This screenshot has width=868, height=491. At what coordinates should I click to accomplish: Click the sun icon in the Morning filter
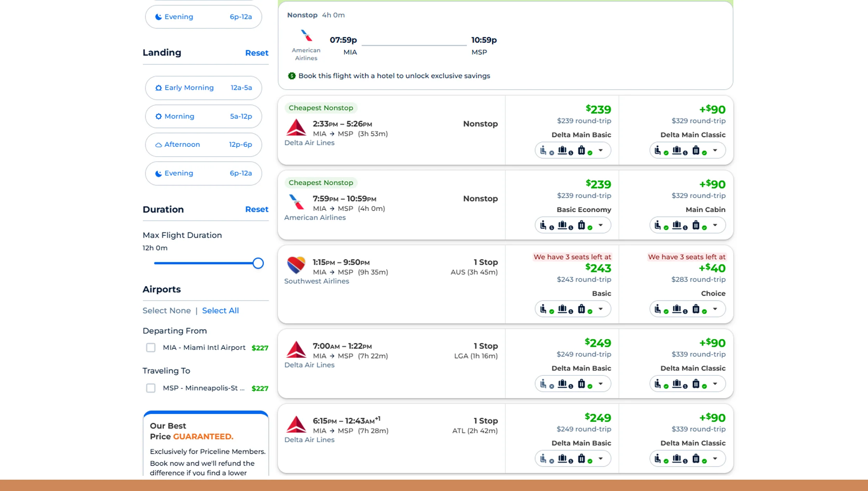coord(158,116)
